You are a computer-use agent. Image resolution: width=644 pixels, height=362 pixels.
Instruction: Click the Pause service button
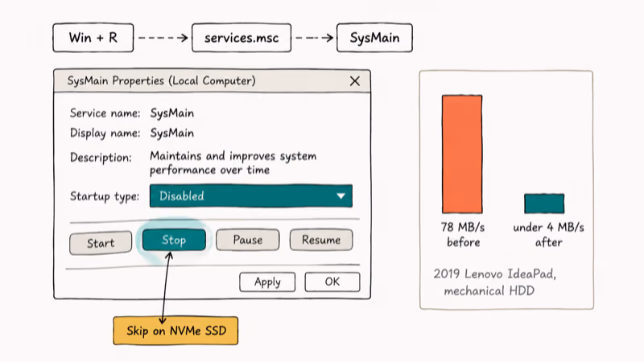[x=248, y=240]
